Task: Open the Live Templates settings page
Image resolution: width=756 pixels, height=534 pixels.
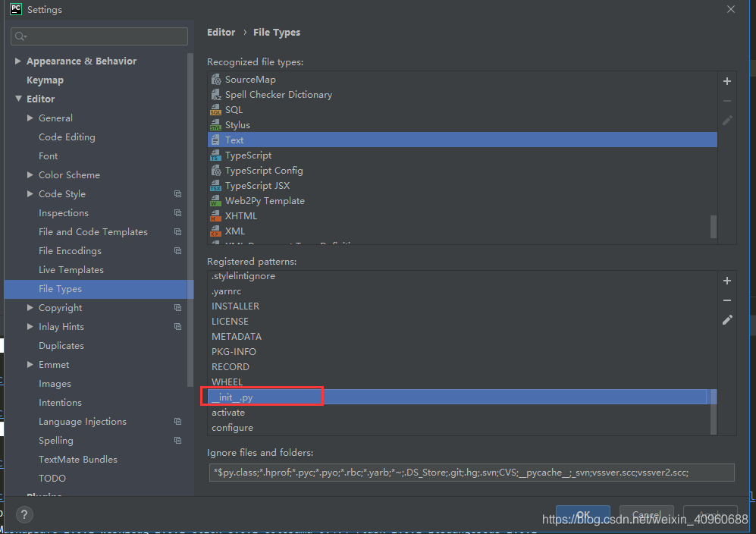Action: tap(71, 269)
